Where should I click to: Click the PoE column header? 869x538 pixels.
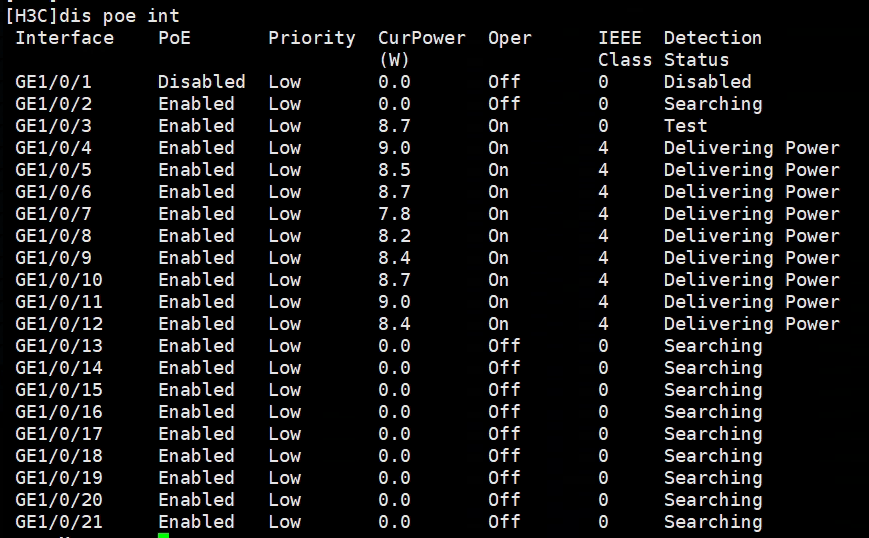pyautogui.click(x=174, y=38)
